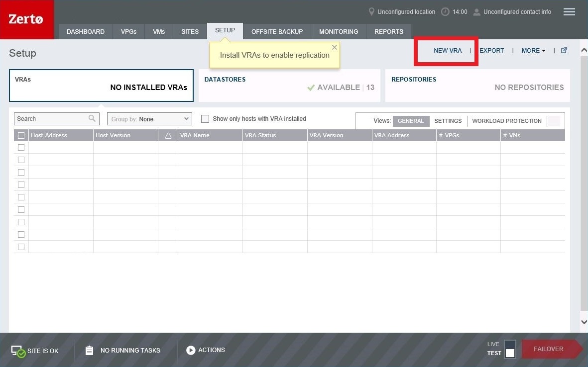Image resolution: width=588 pixels, height=367 pixels.
Task: Sort by # VPGs column
Action: [x=469, y=136]
